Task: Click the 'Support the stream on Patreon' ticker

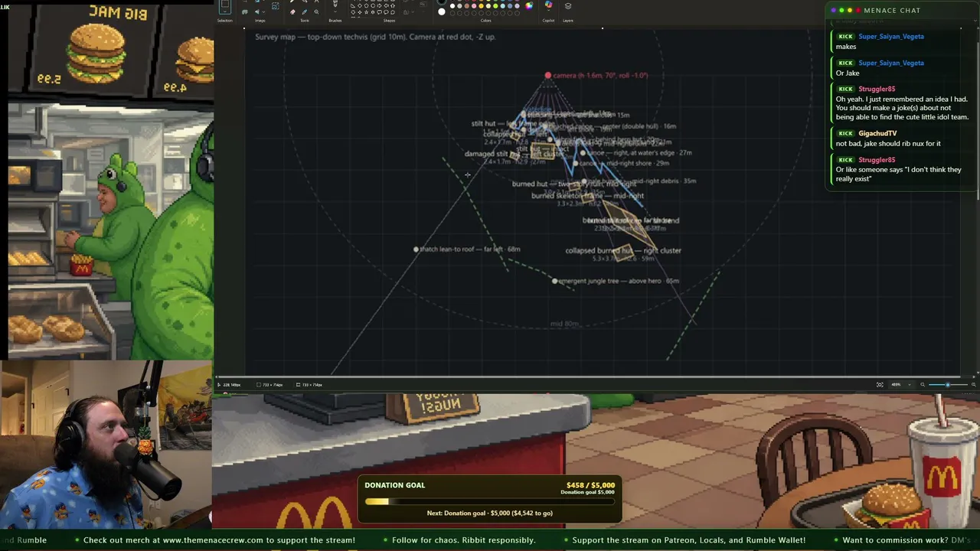Action: (689, 540)
